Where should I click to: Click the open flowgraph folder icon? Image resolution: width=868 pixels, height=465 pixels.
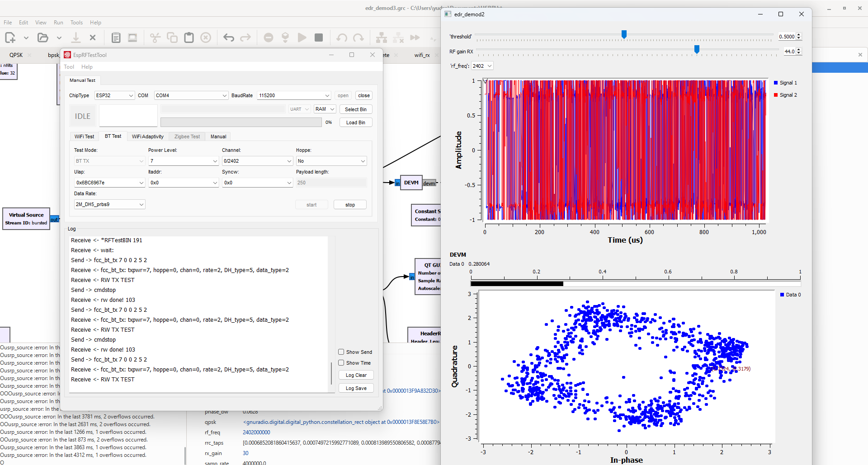click(42, 38)
